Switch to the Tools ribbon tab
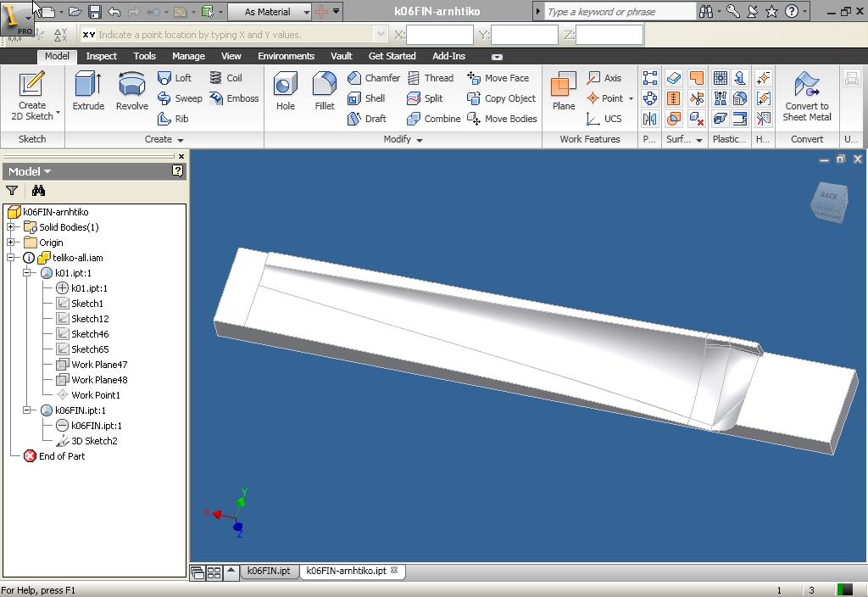 tap(144, 56)
